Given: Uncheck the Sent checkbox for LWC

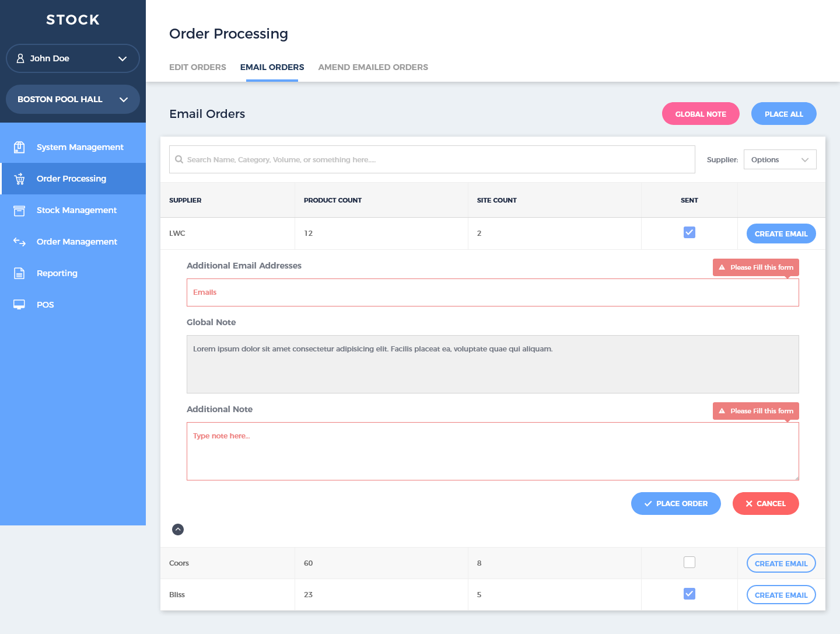Looking at the screenshot, I should pos(689,232).
